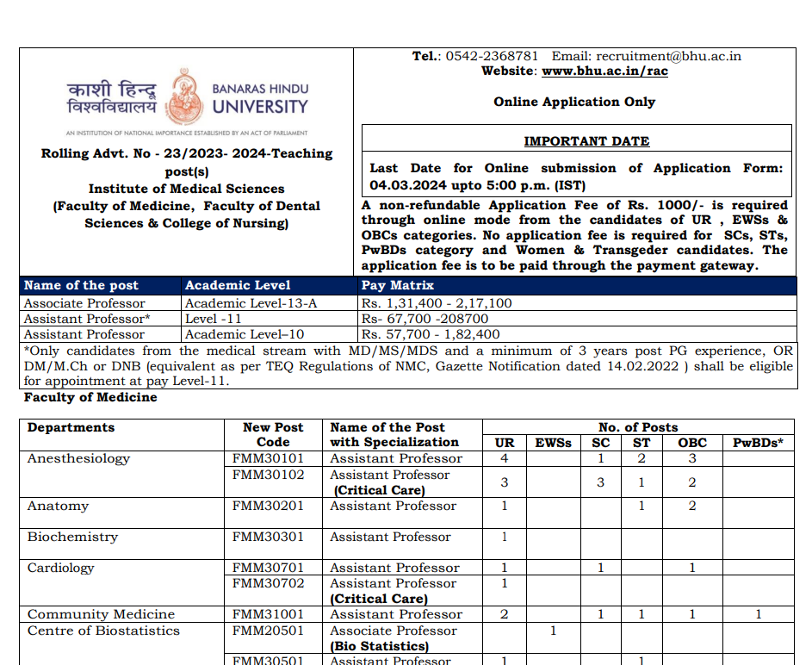The width and height of the screenshot is (812, 665).
Task: Select the non-refundable Application Fee paragraph
Action: point(574,235)
